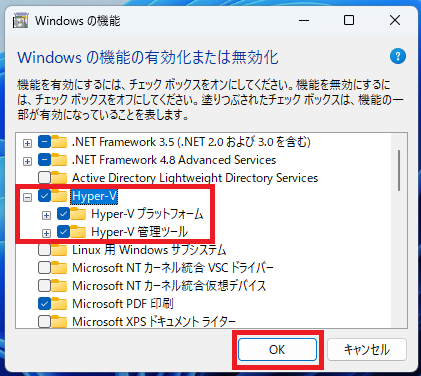
Task: Disable the Microsoft PDF 印刷 checkbox
Action: (44, 304)
